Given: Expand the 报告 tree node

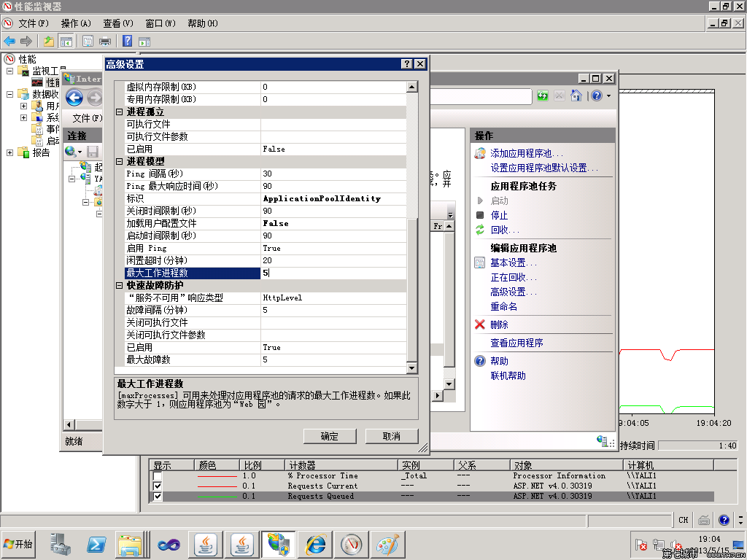Looking at the screenshot, I should pyautogui.click(x=10, y=153).
